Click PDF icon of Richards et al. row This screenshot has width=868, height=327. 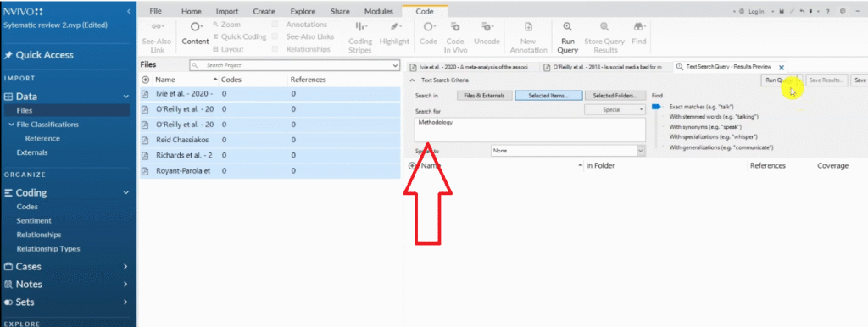click(x=146, y=156)
